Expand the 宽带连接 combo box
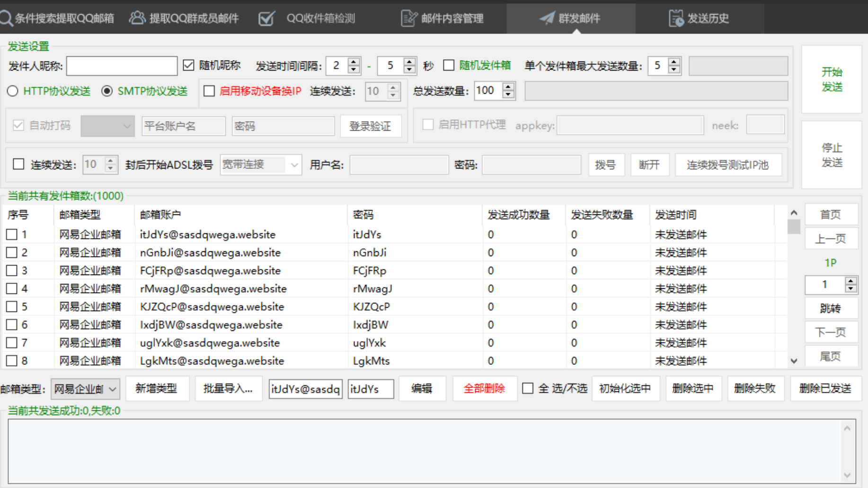This screenshot has width=868, height=488. (294, 165)
